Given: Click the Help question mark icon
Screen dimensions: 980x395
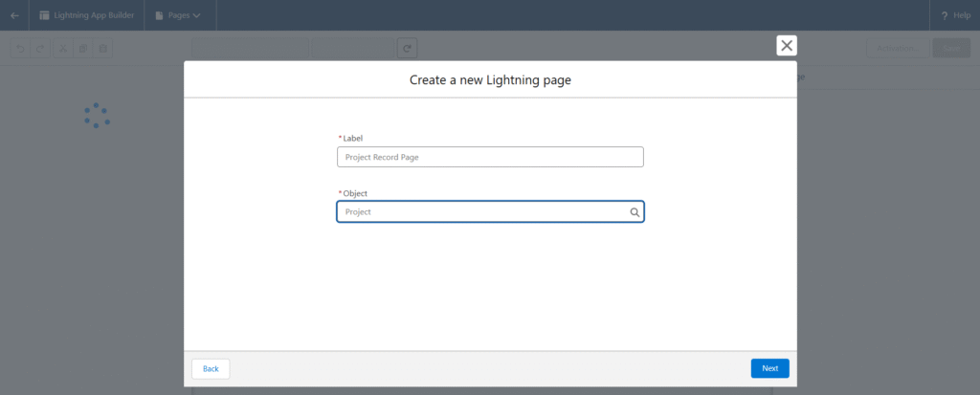Looking at the screenshot, I should (945, 15).
